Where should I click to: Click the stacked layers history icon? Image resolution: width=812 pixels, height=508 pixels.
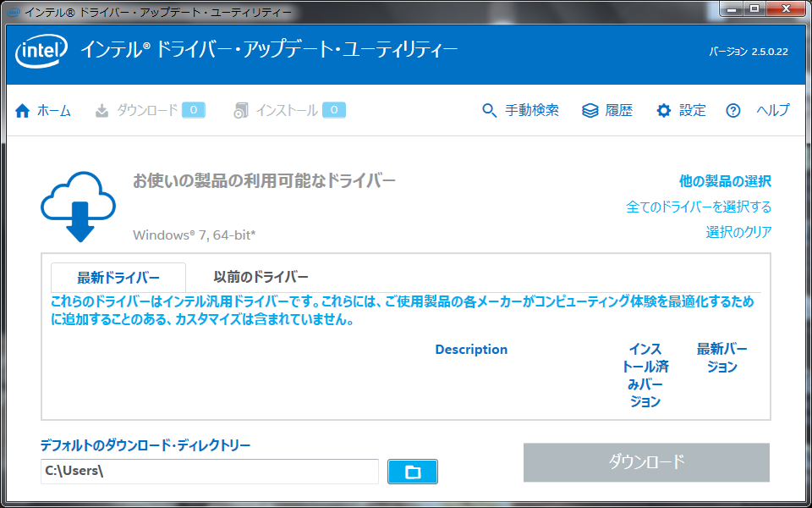point(590,110)
